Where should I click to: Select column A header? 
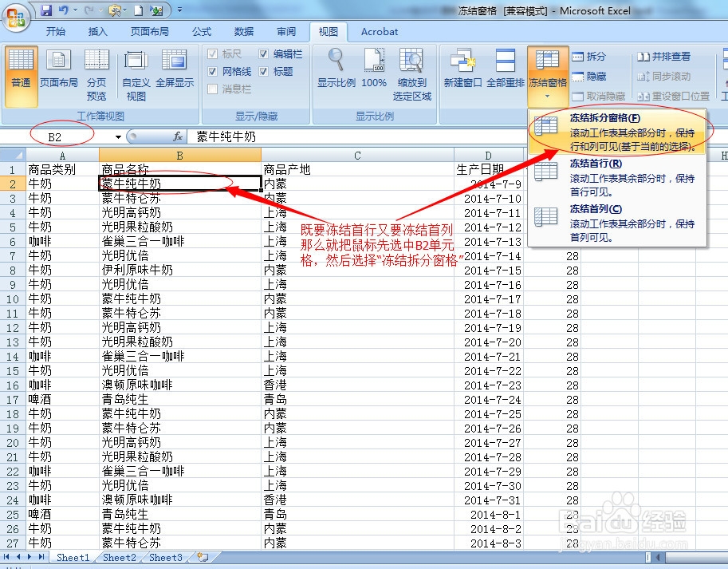coord(62,155)
